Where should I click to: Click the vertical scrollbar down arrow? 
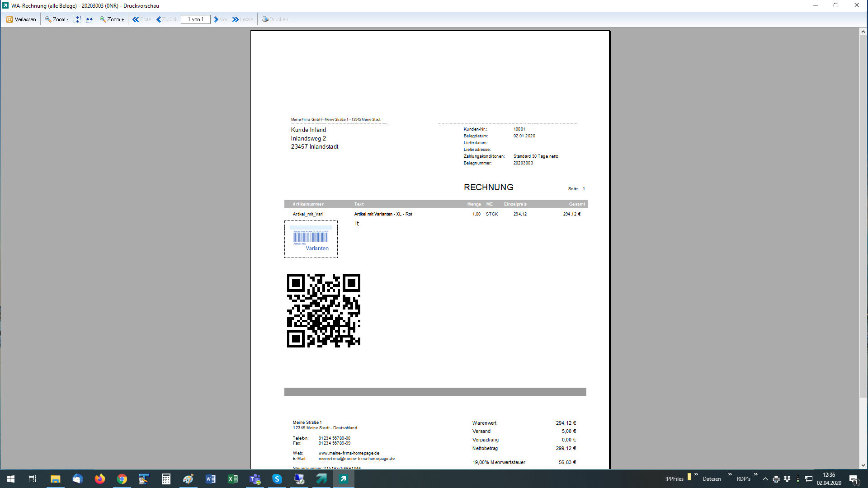coord(863,465)
